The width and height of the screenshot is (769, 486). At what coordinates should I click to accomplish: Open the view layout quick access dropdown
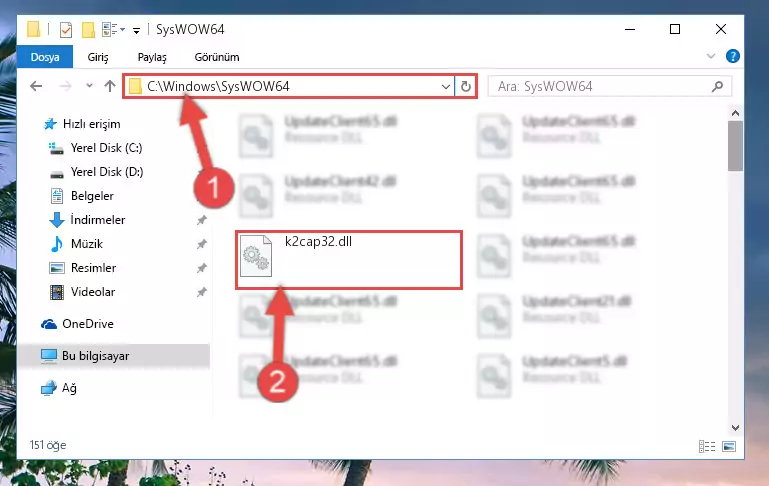(113, 30)
